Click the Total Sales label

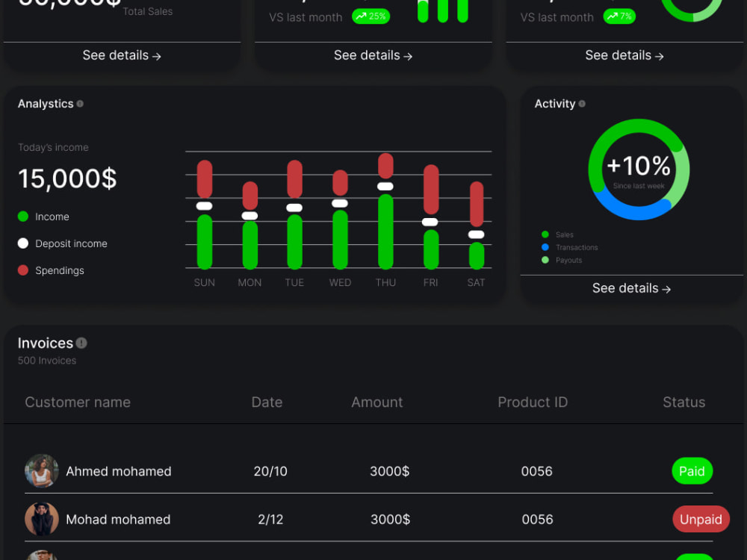(148, 11)
